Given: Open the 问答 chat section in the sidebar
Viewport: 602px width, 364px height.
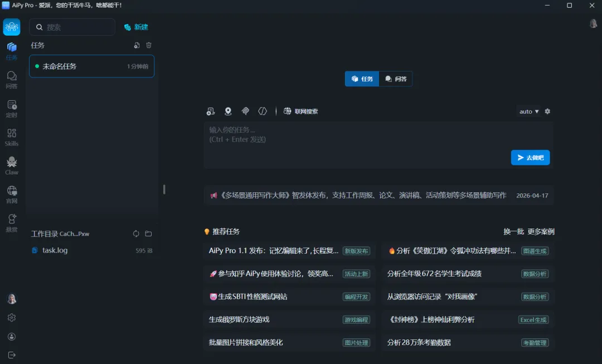Looking at the screenshot, I should pos(12,80).
